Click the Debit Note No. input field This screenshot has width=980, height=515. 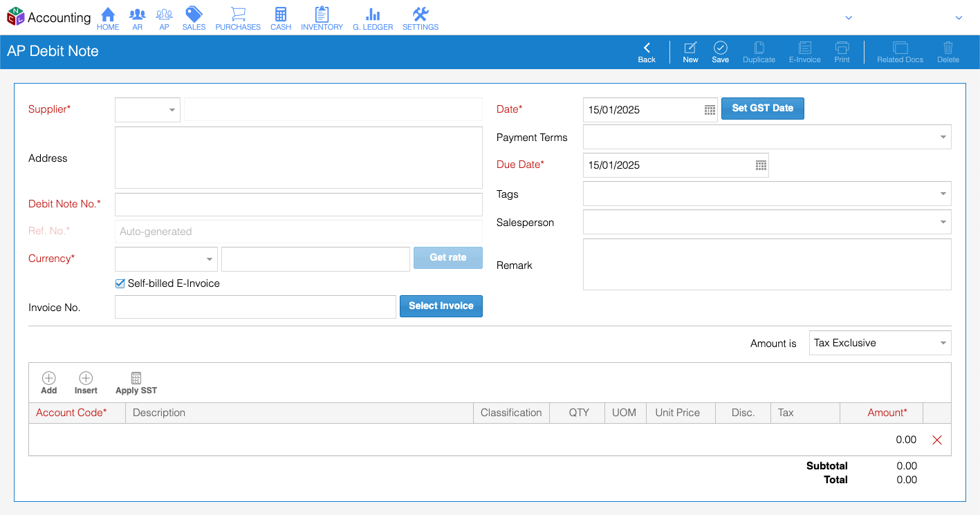click(298, 205)
